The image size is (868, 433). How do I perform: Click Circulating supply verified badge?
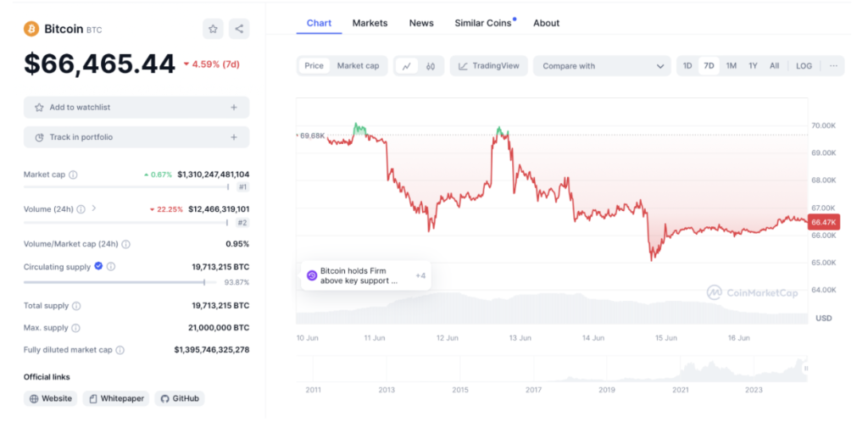coord(98,266)
